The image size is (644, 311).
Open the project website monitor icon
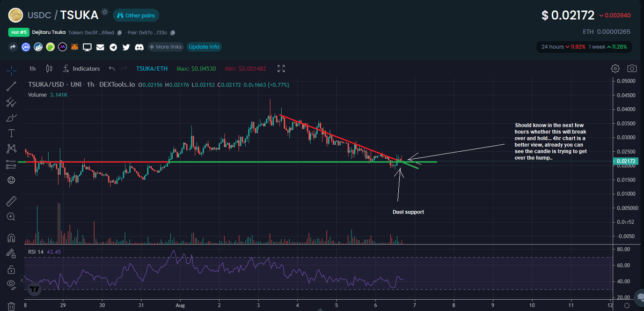(x=87, y=47)
